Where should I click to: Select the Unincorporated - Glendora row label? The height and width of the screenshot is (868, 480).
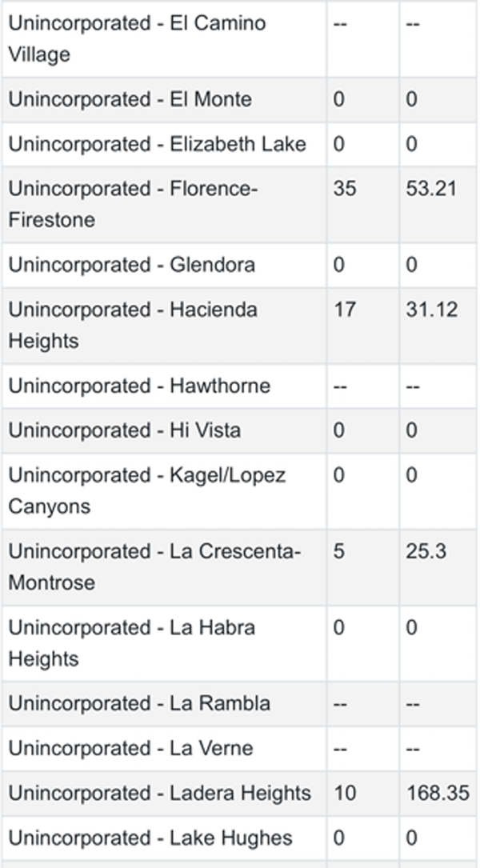[131, 265]
